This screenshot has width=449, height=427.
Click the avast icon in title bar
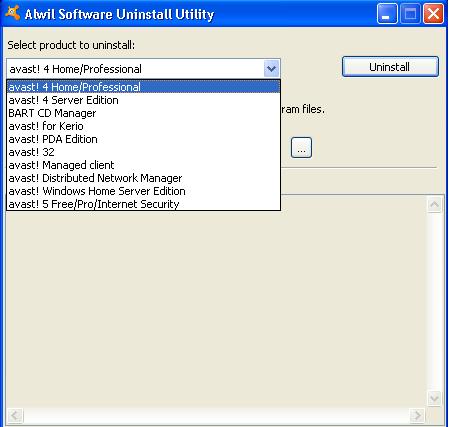tap(12, 13)
